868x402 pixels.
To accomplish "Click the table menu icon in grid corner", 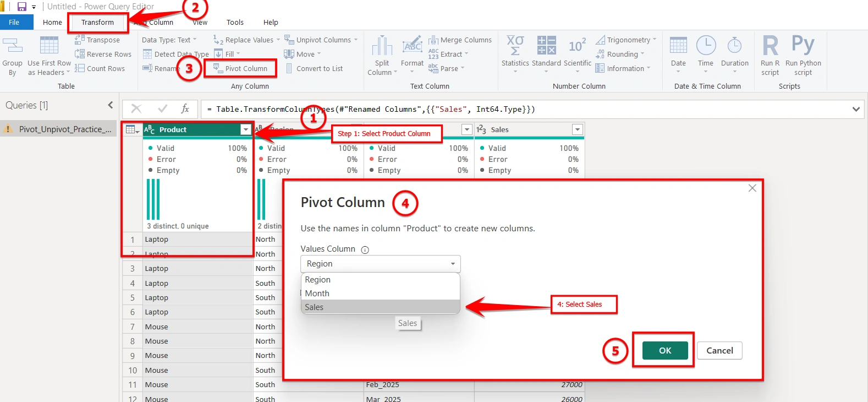I will (132, 129).
